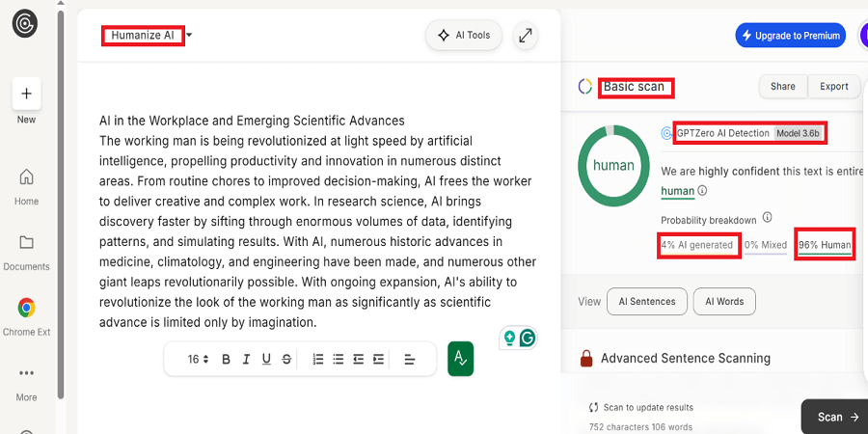The image size is (868, 434).
Task: Click Upgrade to Premium
Action: coord(790,36)
